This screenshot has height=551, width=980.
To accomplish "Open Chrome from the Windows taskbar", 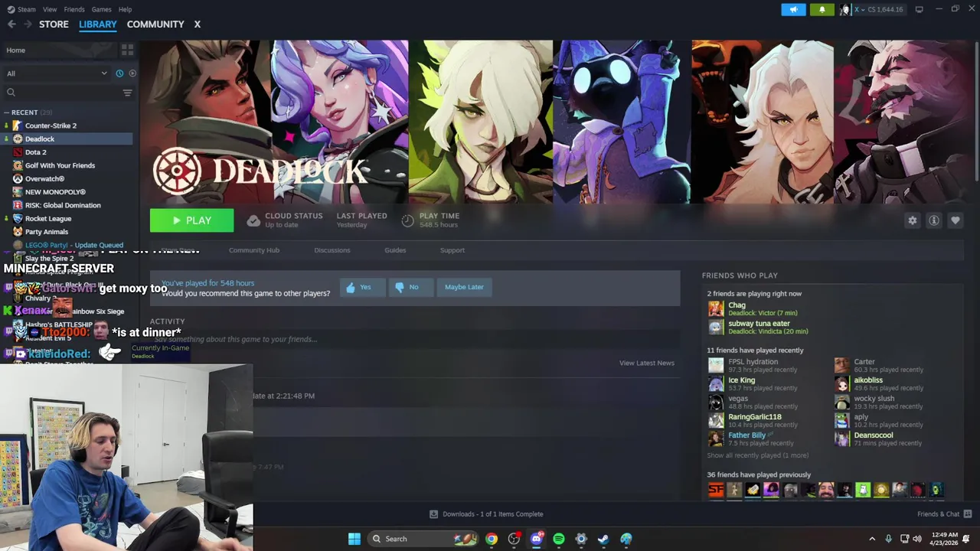I will coord(492,539).
